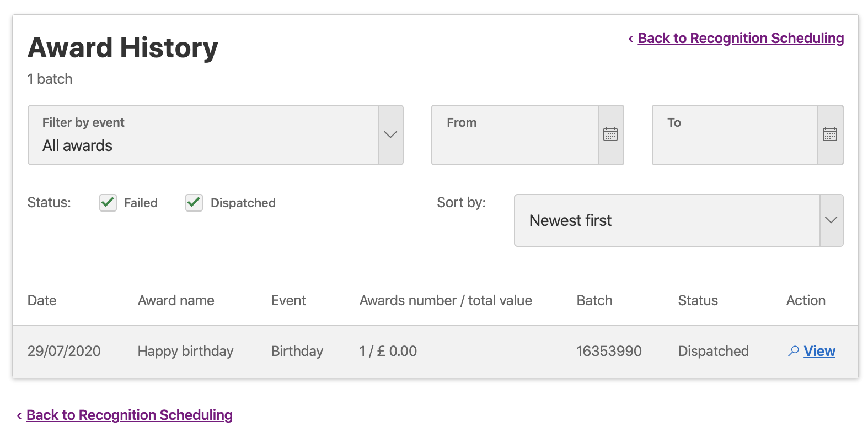Click the Event column header
The width and height of the screenshot is (868, 443).
click(288, 300)
